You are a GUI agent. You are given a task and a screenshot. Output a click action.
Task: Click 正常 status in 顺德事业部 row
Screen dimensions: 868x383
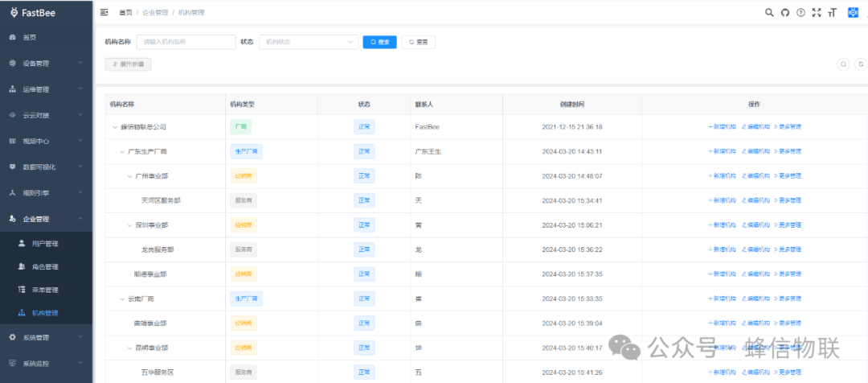pyautogui.click(x=364, y=274)
